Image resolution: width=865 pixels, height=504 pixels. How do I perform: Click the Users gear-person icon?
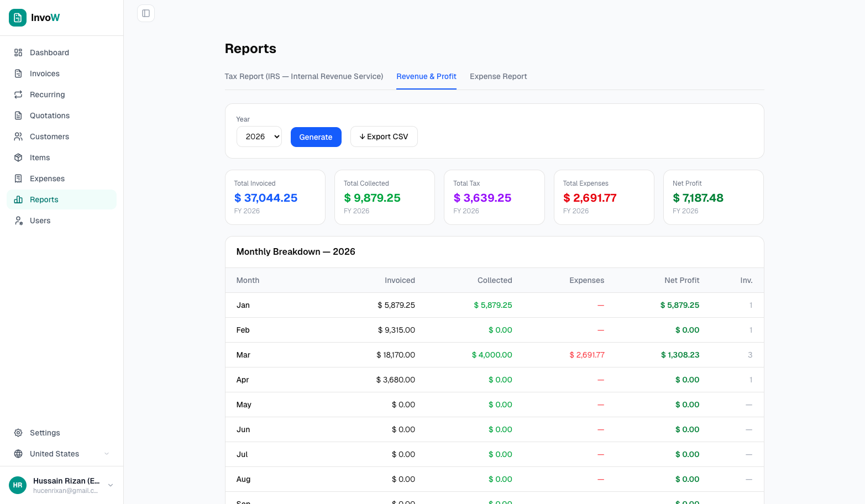click(18, 221)
